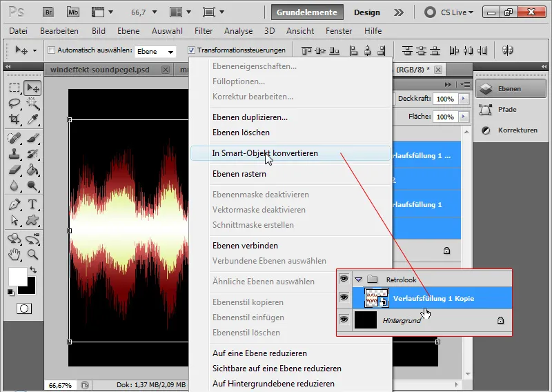This screenshot has width=552, height=392.
Task: Activate the Zoom tool in toolbox
Action: [32, 255]
